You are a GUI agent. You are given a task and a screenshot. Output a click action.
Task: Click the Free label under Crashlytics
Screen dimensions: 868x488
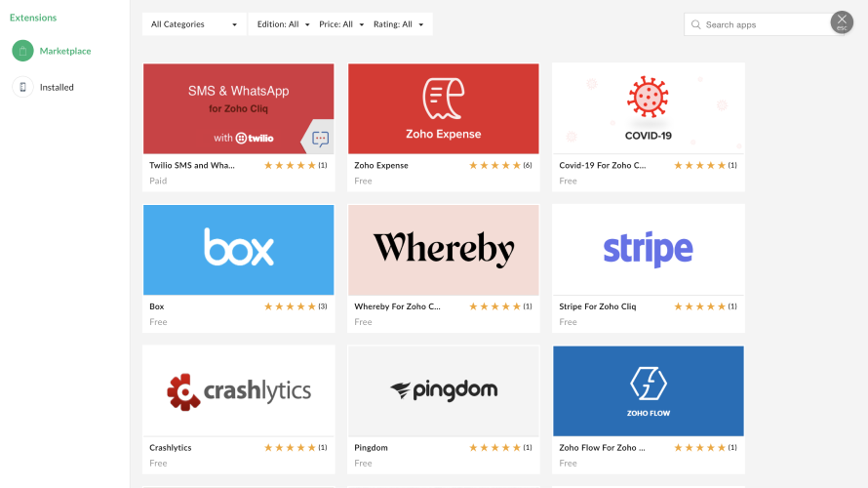(x=158, y=463)
